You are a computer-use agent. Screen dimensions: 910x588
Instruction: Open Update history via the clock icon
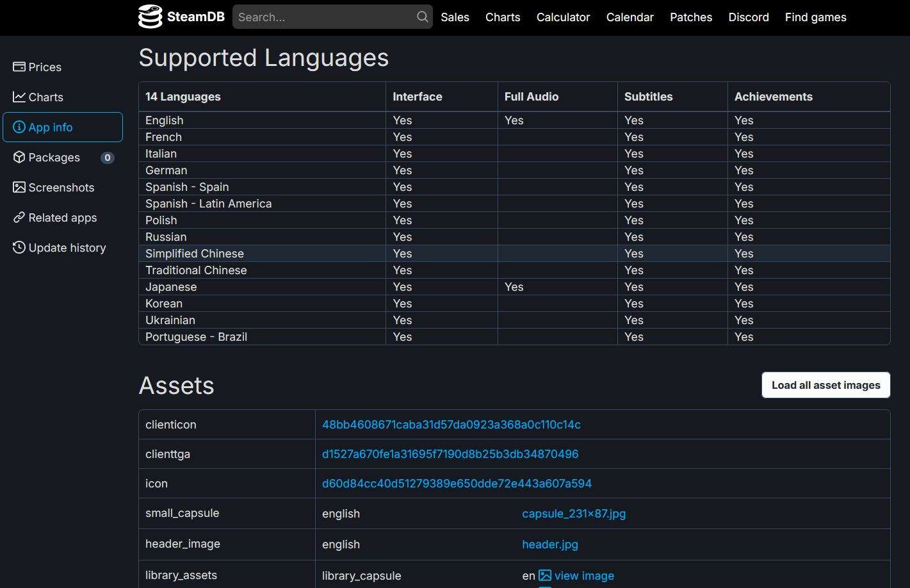[x=19, y=247]
